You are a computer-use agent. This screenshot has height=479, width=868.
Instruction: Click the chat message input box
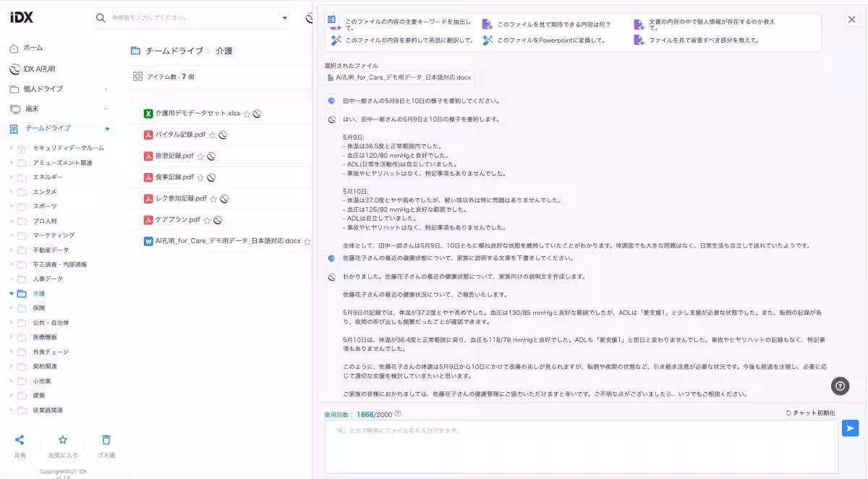(581, 446)
